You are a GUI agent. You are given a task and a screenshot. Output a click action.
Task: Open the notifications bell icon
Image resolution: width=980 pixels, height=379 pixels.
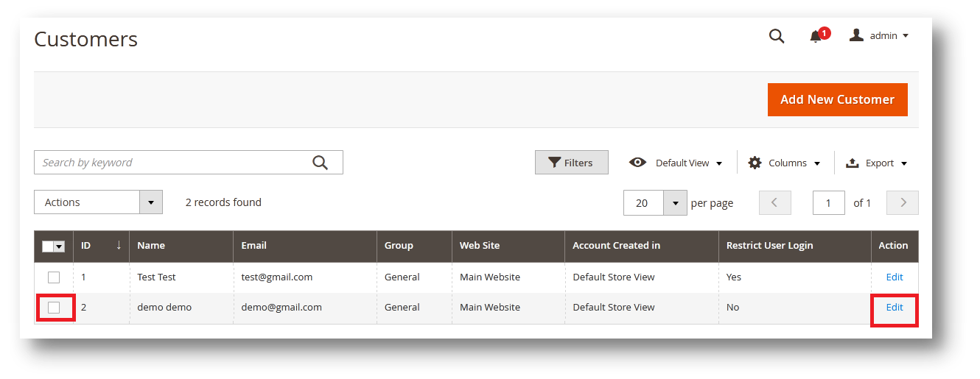click(x=816, y=37)
